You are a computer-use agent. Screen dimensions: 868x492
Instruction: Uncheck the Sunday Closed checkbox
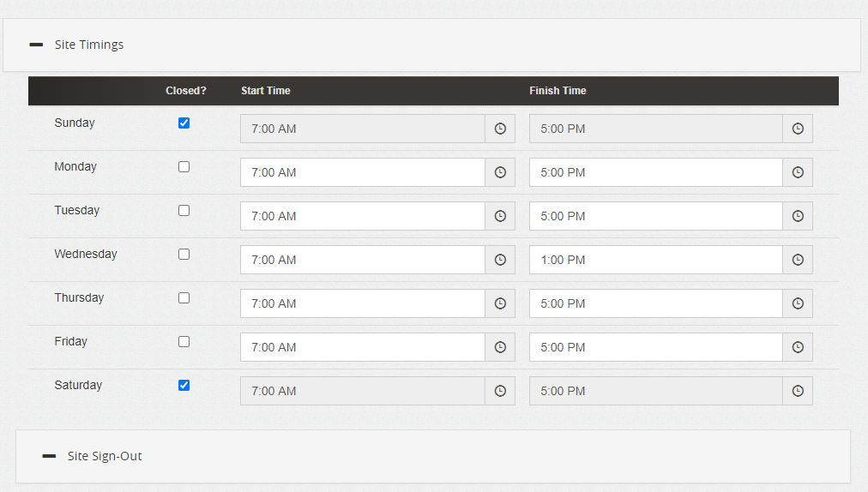pos(184,123)
